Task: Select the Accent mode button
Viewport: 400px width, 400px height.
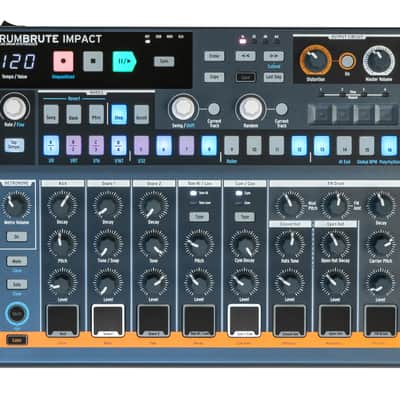Action: point(141,114)
